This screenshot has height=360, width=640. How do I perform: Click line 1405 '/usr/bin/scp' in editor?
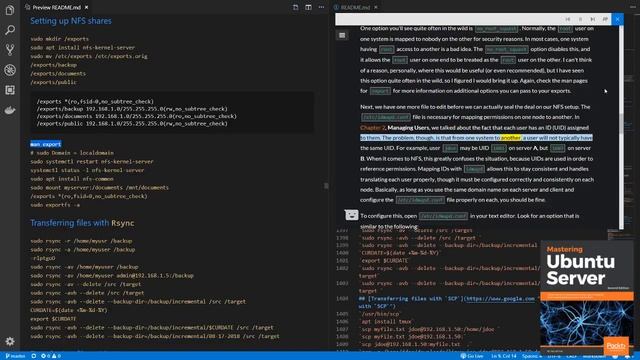click(x=380, y=314)
